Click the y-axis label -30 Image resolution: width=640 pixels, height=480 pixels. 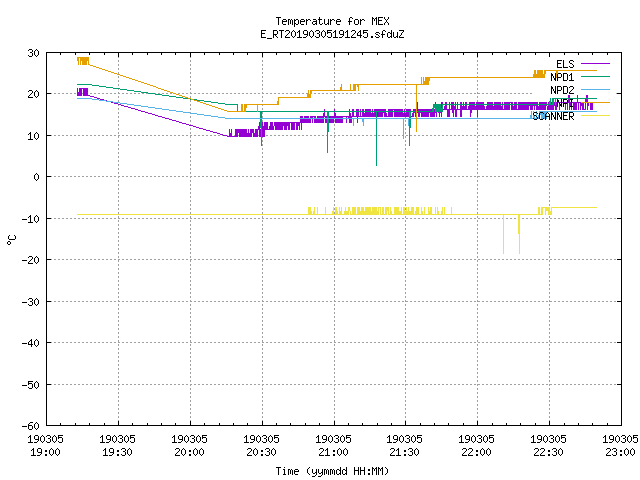(x=31, y=302)
